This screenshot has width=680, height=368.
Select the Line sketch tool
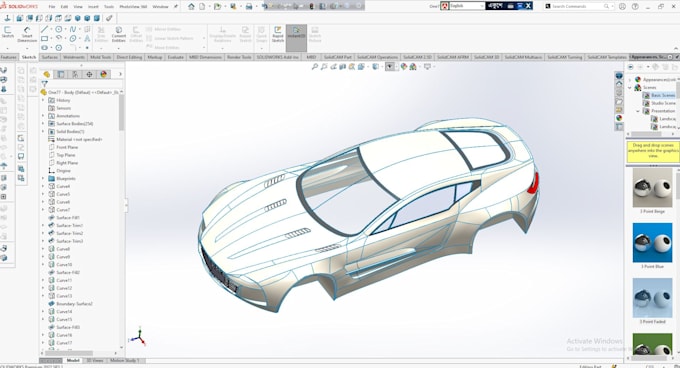click(44, 29)
